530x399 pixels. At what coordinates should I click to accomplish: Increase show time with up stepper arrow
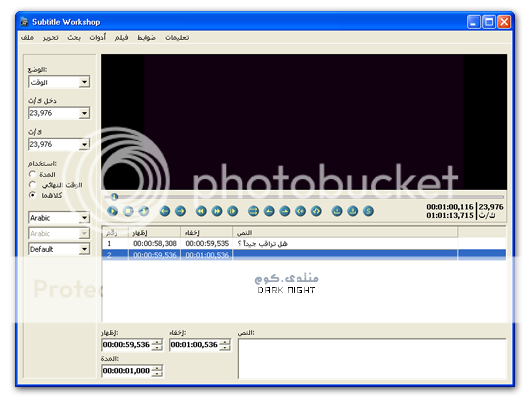(x=157, y=342)
